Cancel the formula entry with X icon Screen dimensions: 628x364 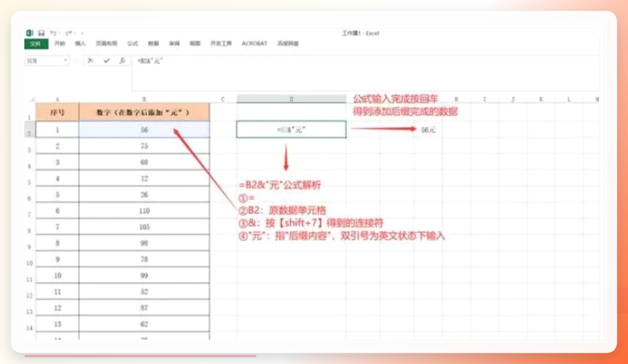[x=91, y=61]
